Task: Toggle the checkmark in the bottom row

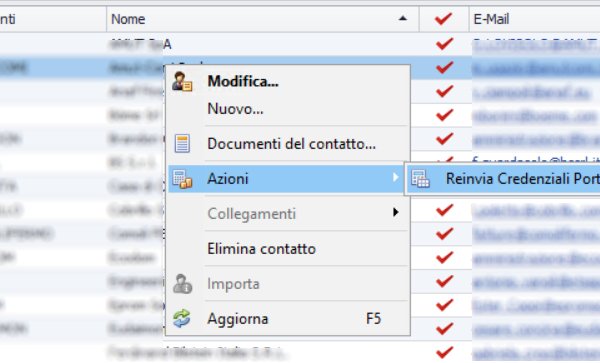Action: [444, 352]
